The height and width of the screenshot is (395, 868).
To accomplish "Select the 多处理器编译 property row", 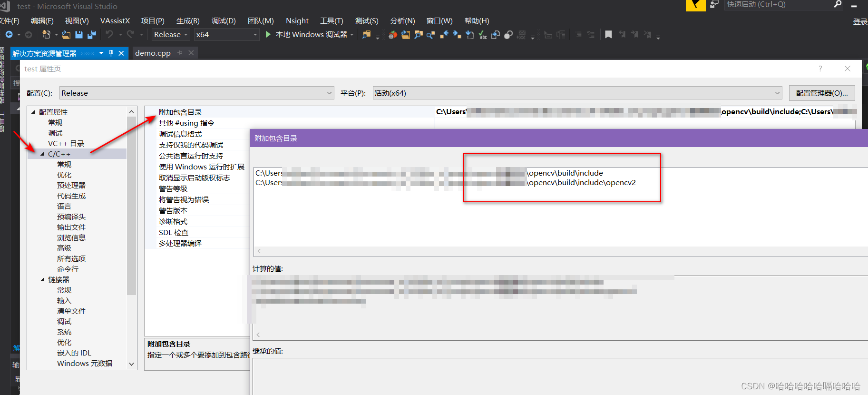I will (197, 243).
